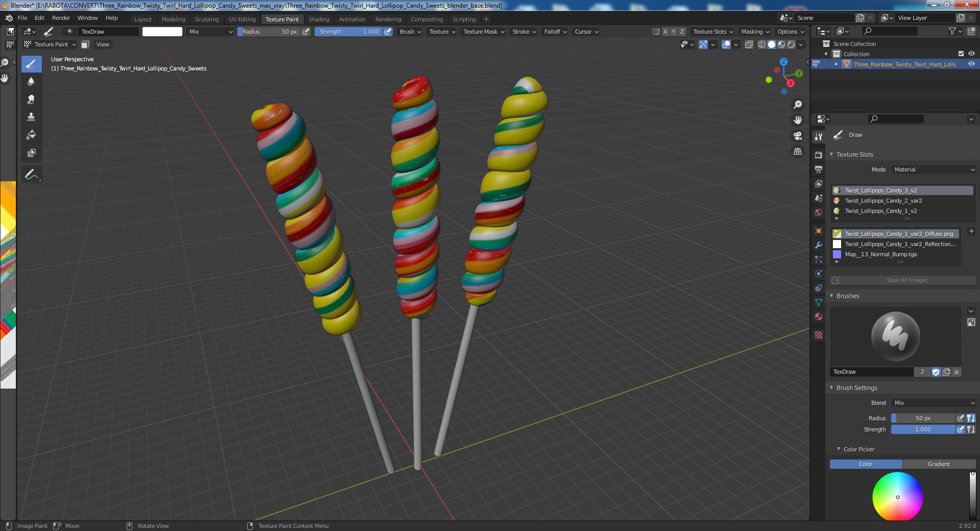Toggle fake user for TexDraw brush
Image resolution: width=980 pixels, height=531 pixels.
click(x=936, y=372)
